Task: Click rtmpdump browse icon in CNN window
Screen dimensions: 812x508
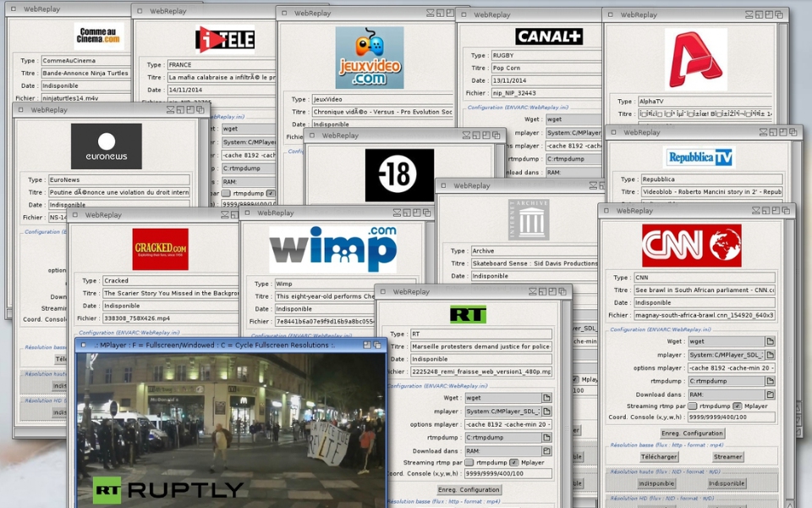Action: pos(771,381)
